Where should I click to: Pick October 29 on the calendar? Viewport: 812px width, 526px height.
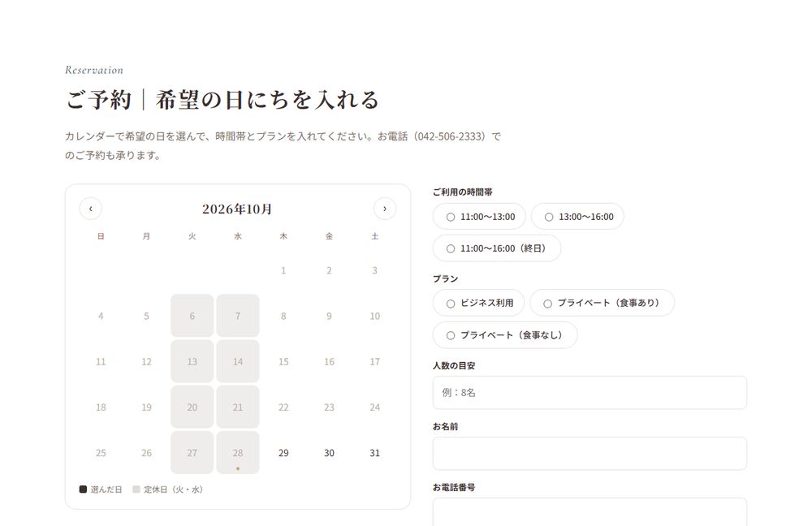(x=283, y=452)
